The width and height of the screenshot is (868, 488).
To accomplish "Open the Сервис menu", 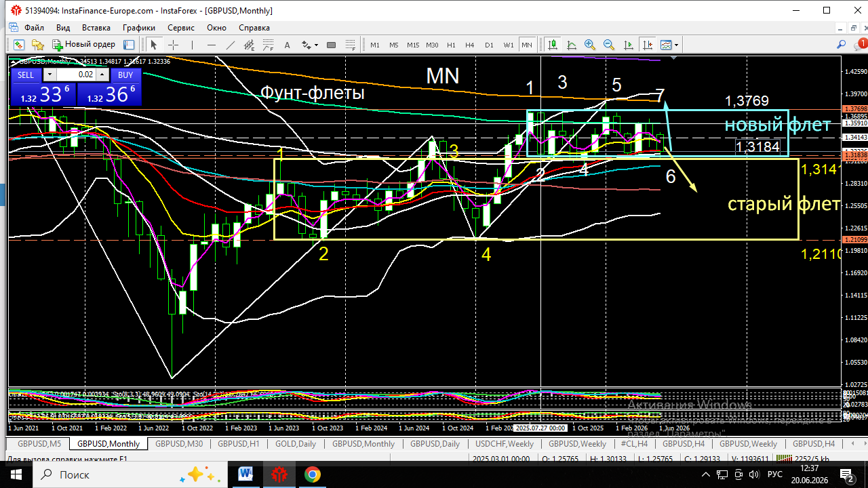I will coord(181,28).
